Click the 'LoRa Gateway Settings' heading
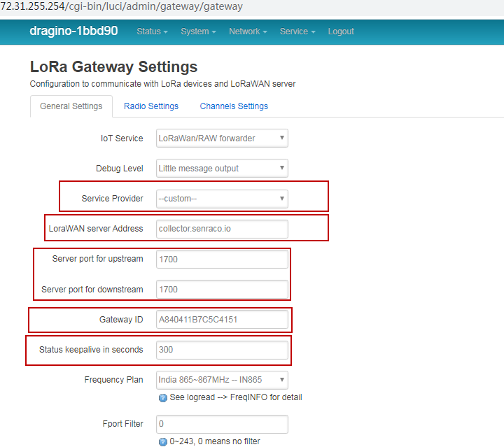 [x=113, y=66]
